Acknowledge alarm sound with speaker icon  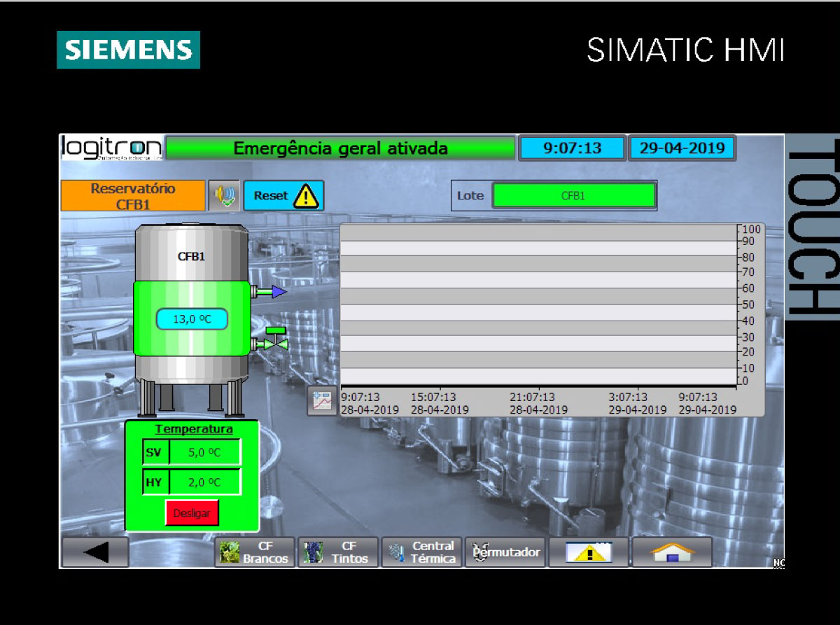pyautogui.click(x=224, y=196)
